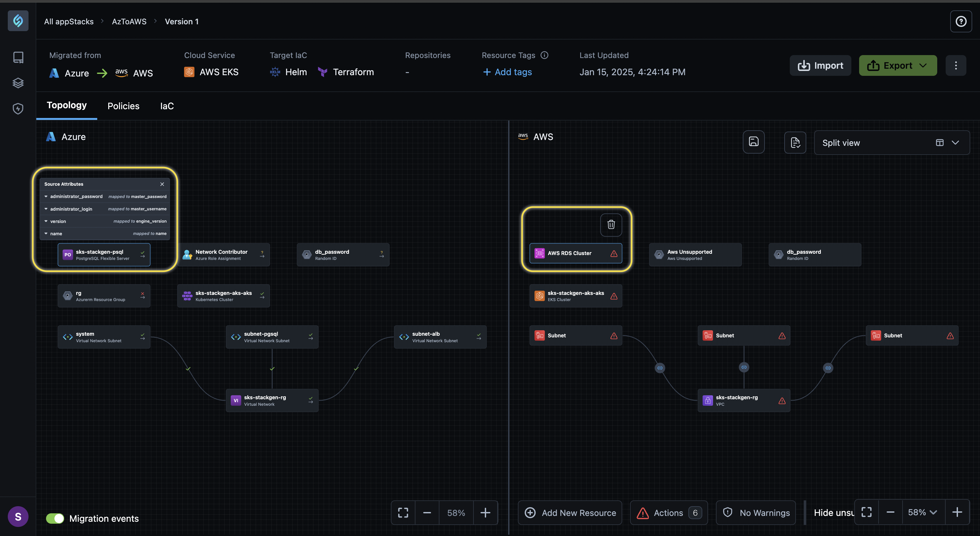Click the link icon on the middle subnet connection

click(x=744, y=367)
